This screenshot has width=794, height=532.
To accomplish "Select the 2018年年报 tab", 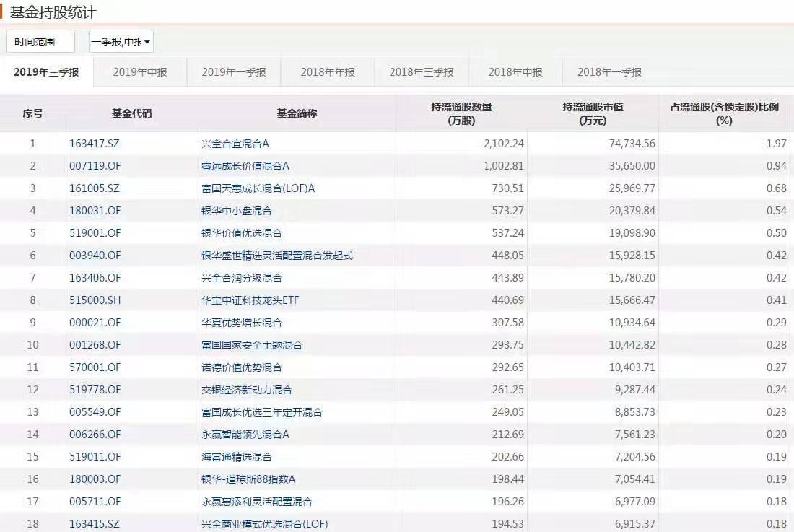I will [x=328, y=72].
